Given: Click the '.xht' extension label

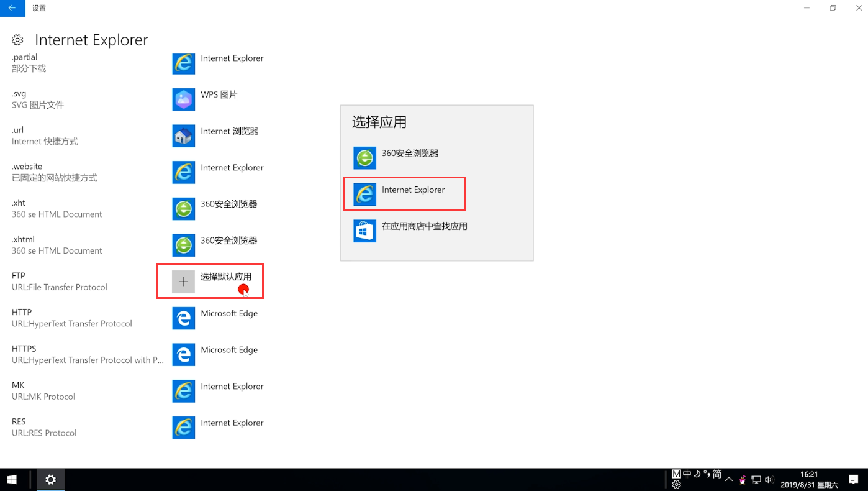Looking at the screenshot, I should point(19,203).
